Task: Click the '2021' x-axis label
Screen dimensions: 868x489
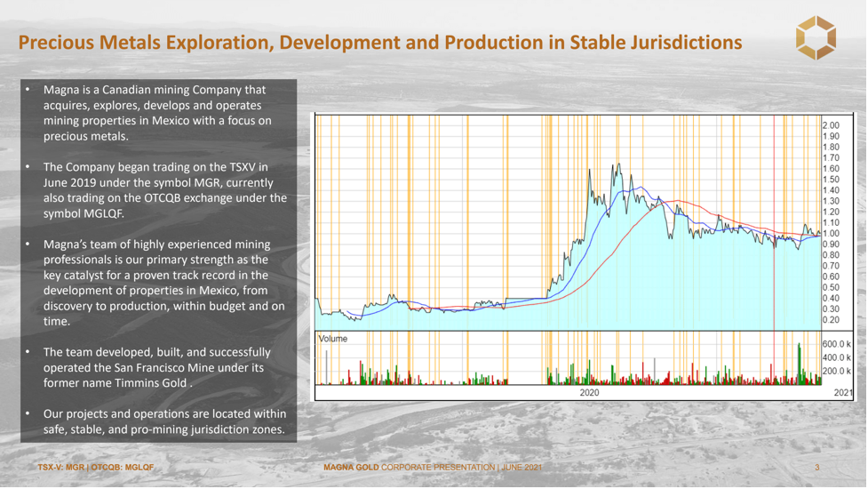Action: tap(843, 393)
